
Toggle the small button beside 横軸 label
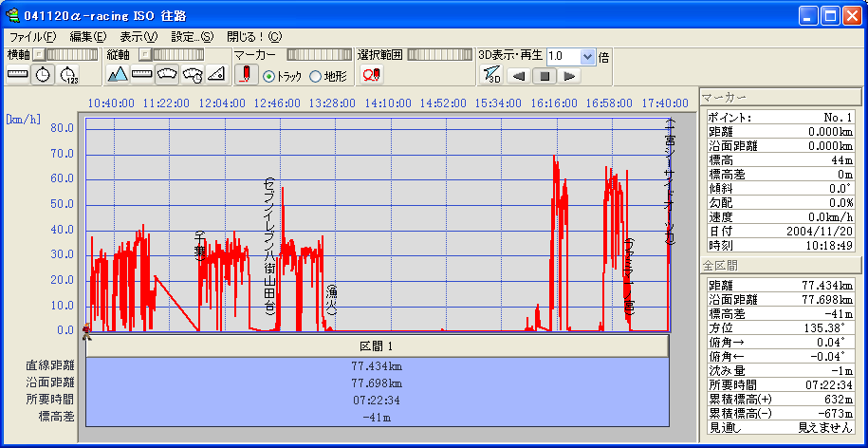click(39, 55)
